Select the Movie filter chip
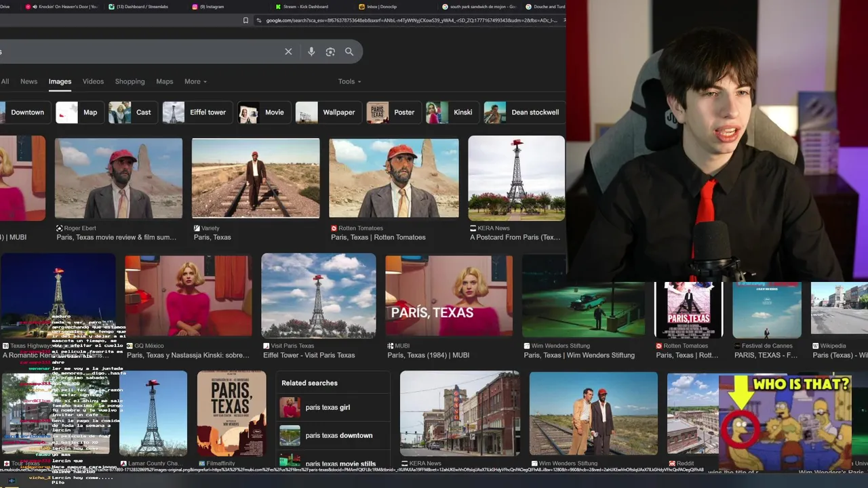The image size is (868, 488). point(264,113)
